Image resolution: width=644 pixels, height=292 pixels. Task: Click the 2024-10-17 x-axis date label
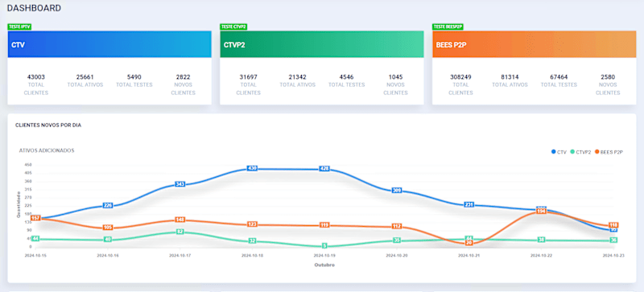180,255
